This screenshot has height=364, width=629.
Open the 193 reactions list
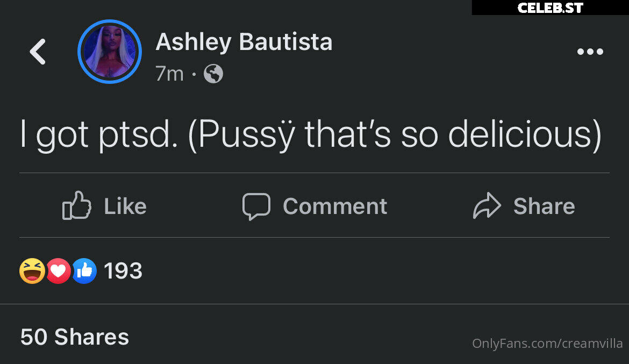(x=123, y=271)
